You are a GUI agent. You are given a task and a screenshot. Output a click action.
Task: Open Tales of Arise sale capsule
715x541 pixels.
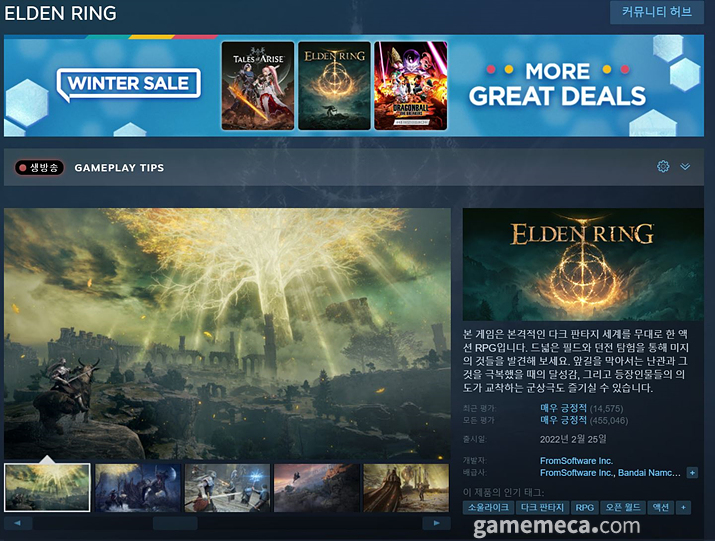pyautogui.click(x=258, y=86)
